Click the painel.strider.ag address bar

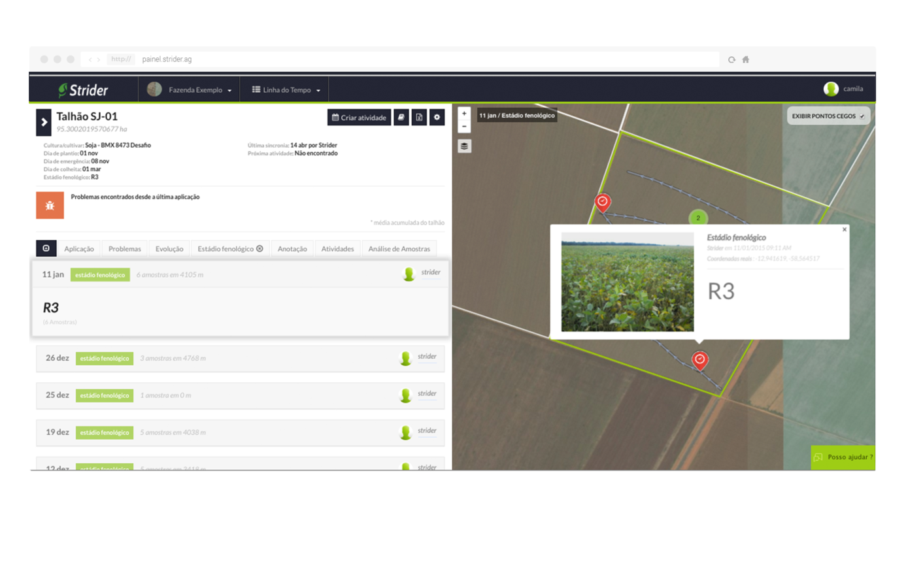pos(400,59)
